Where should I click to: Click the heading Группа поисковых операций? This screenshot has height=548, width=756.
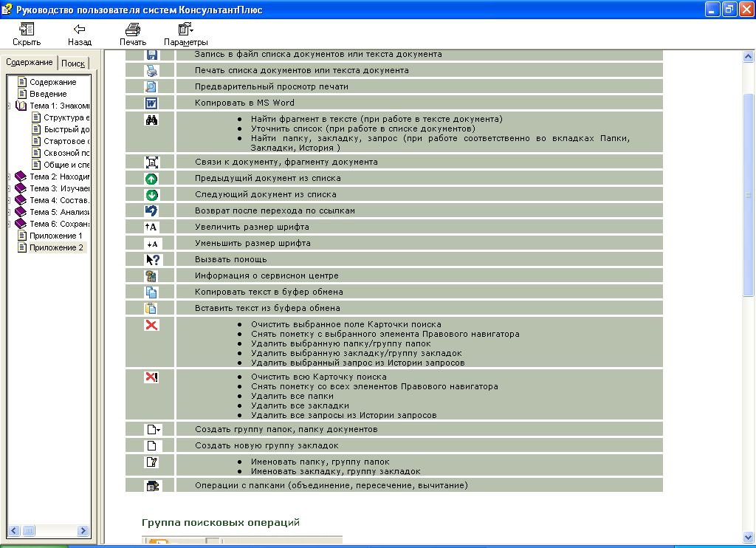(220, 522)
